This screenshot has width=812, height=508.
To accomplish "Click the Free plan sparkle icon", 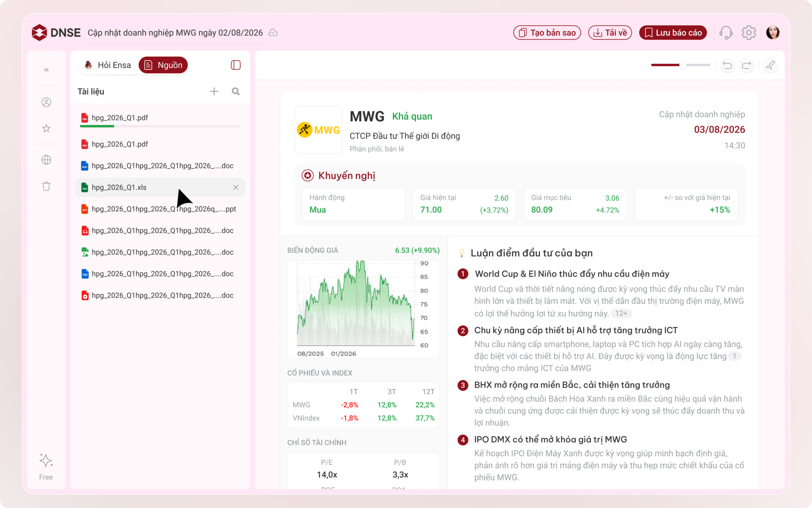I will pos(46,461).
